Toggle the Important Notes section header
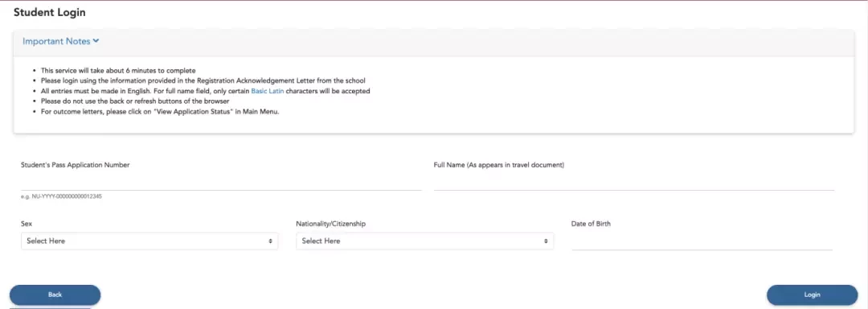The width and height of the screenshot is (868, 309). 61,41
